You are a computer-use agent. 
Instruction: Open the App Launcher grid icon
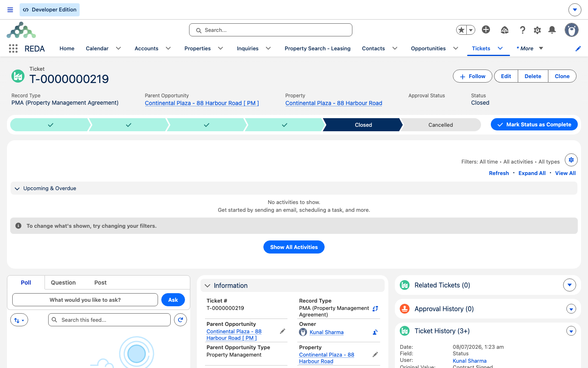13,49
